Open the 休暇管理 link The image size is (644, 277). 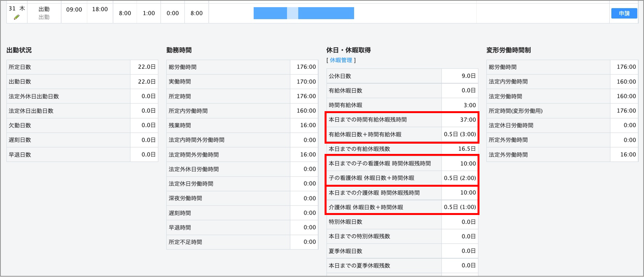(x=341, y=60)
